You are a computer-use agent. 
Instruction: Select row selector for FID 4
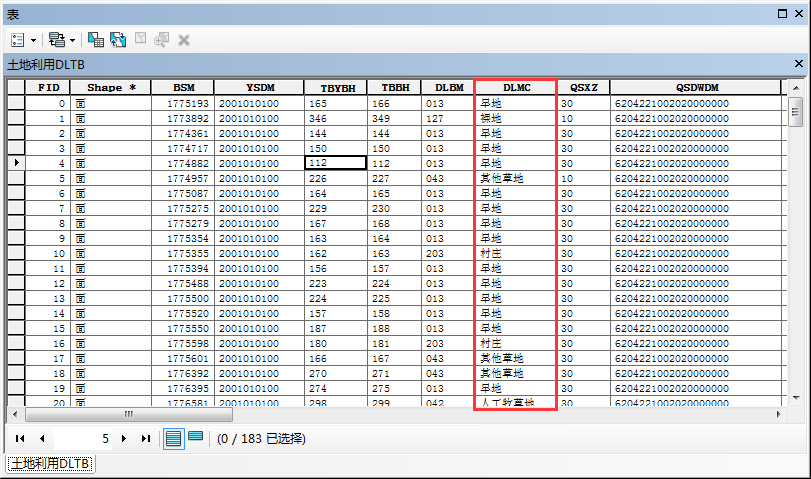click(16, 163)
